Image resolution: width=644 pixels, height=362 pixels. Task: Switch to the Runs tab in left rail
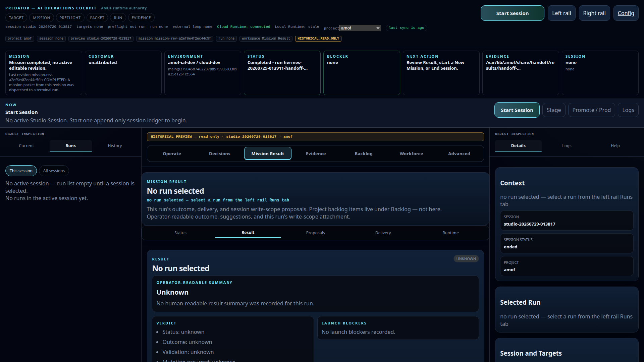[70, 146]
